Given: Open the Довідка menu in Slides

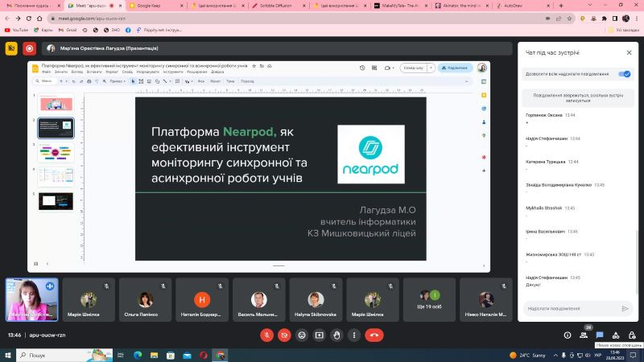Looking at the screenshot, I should click(217, 72).
